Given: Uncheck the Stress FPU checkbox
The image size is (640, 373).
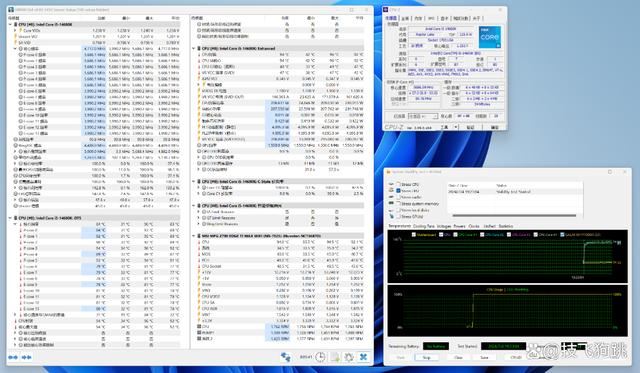Looking at the screenshot, I should (398, 191).
